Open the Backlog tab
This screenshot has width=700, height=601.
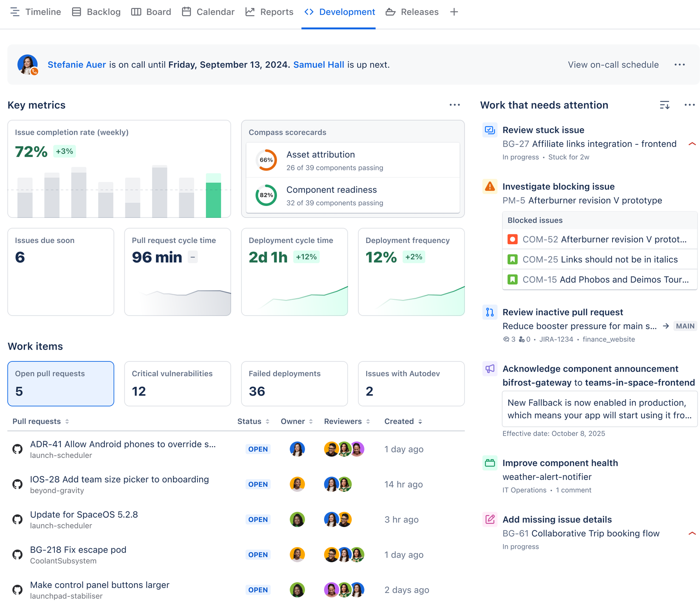click(96, 12)
